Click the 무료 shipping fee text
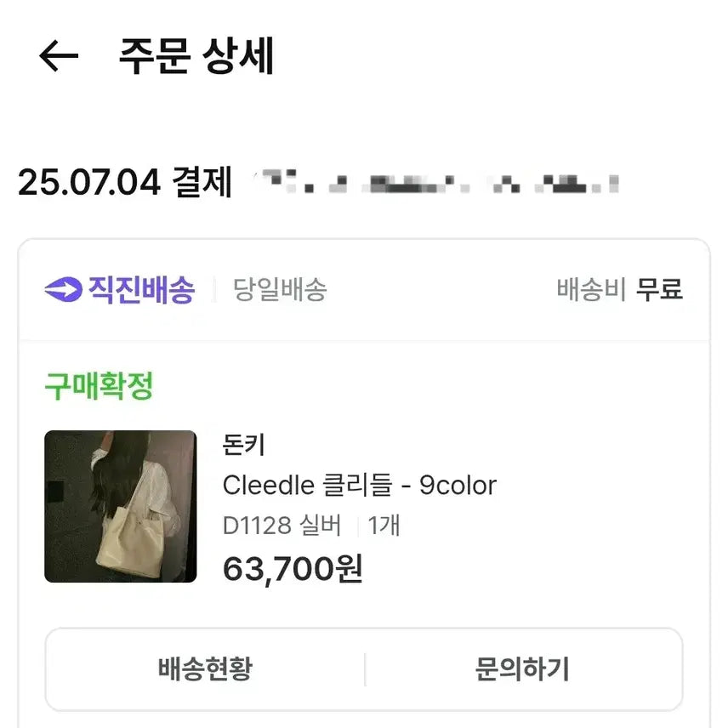Image resolution: width=728 pixels, height=728 pixels. 660,290
